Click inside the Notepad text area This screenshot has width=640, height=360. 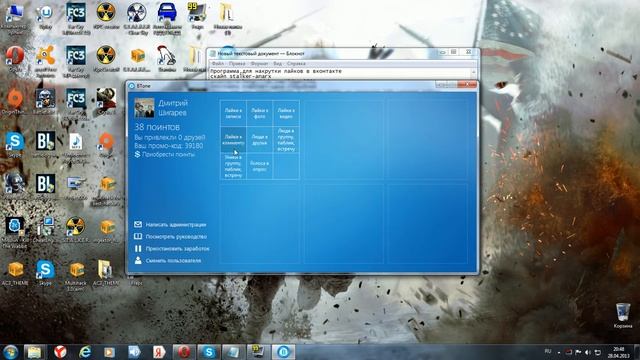click(x=340, y=73)
